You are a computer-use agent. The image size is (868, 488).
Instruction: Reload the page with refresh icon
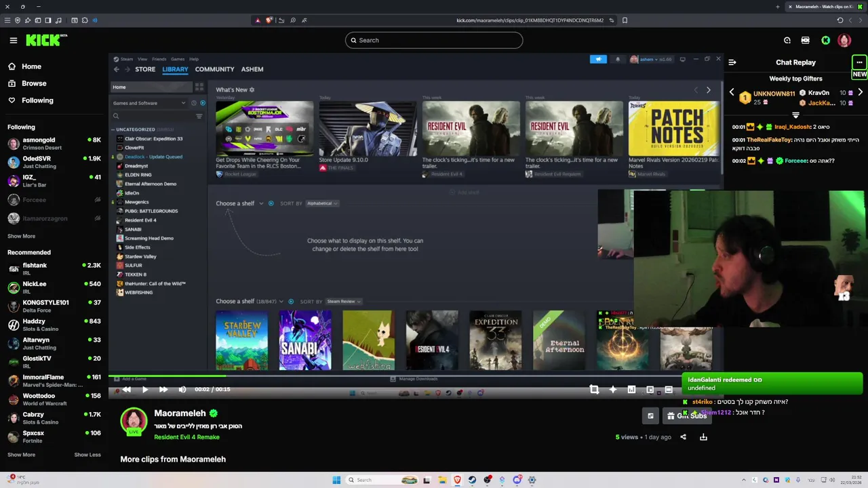(x=840, y=20)
